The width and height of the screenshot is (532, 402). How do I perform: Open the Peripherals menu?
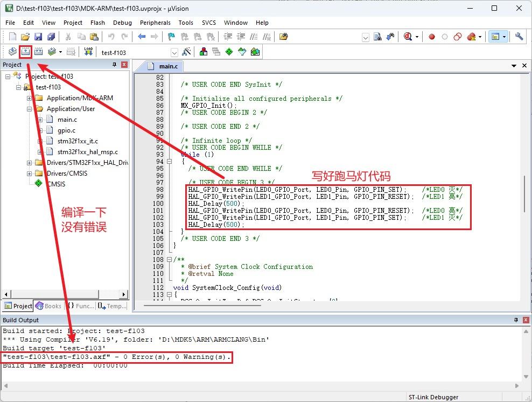tap(155, 23)
